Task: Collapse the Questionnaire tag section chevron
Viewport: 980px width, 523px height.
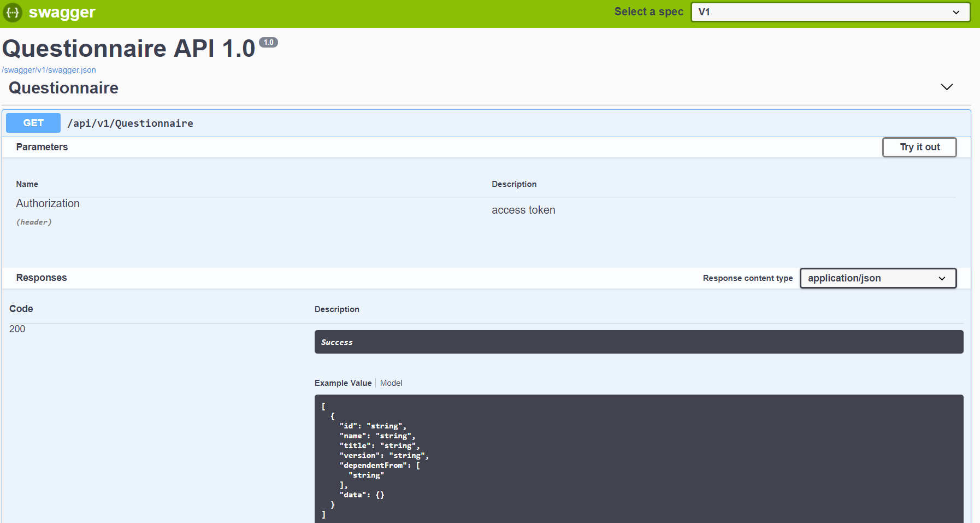Action: pos(947,87)
